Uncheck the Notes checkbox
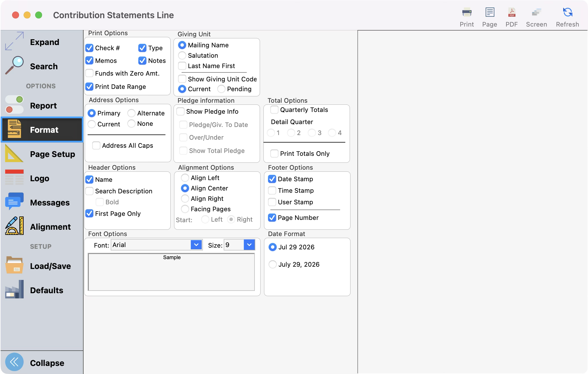The width and height of the screenshot is (588, 374). pos(142,61)
